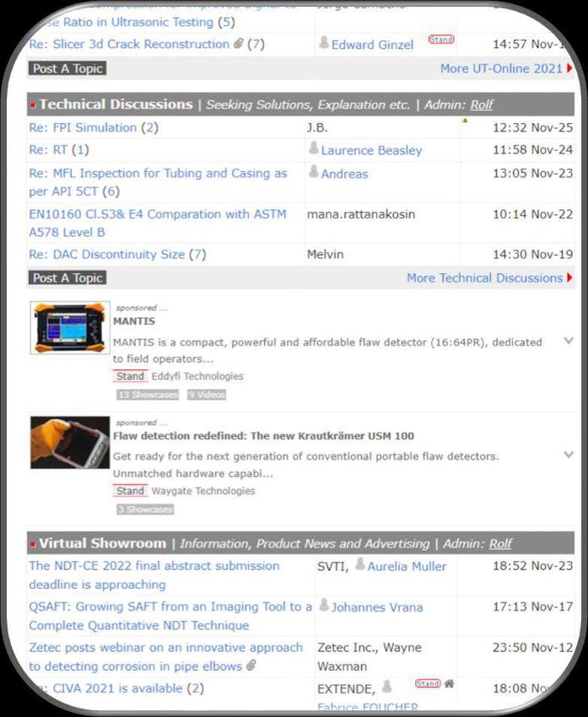Open Laurence Beasley's profile

371,150
